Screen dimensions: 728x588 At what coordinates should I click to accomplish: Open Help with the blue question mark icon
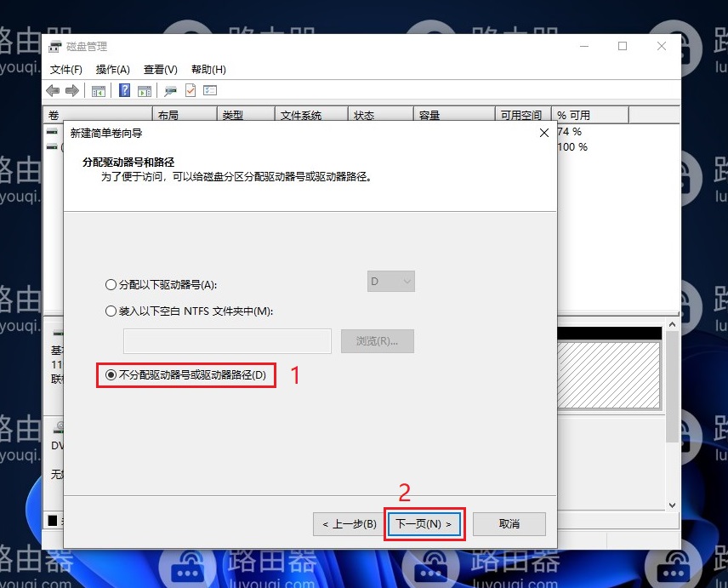[124, 90]
